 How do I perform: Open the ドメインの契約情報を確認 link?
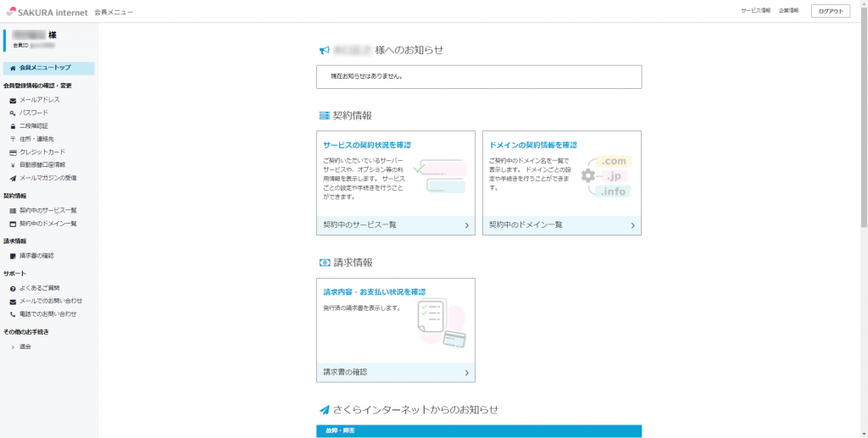click(x=533, y=145)
